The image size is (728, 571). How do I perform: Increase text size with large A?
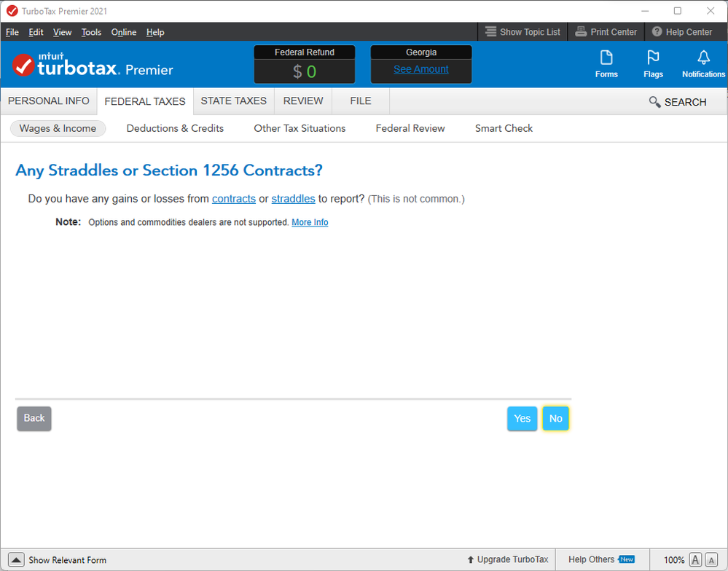coord(695,559)
